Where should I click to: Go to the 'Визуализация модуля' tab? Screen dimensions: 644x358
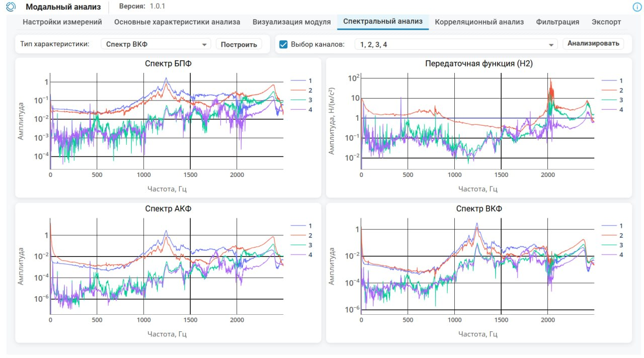pos(292,22)
